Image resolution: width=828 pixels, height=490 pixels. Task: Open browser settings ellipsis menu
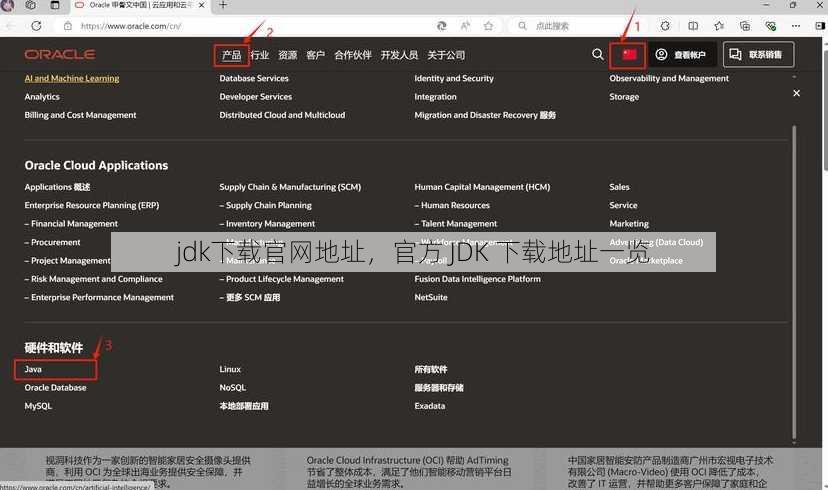point(795,25)
